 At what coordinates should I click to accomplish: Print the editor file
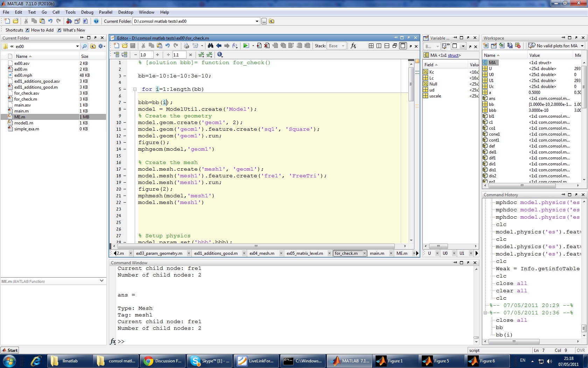point(186,46)
